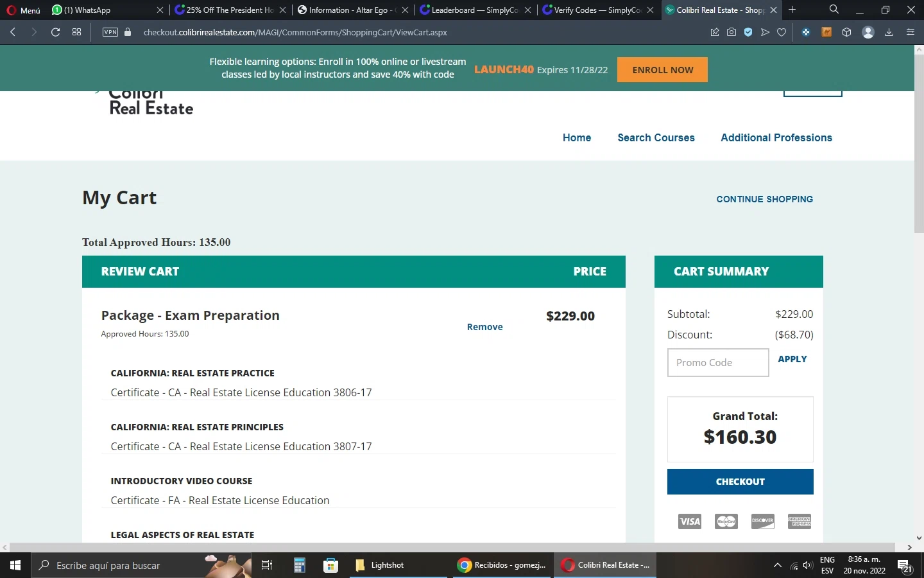The width and height of the screenshot is (924, 578).
Task: Switch to the Leaderboard SimplyCodes tab
Action: click(x=475, y=10)
